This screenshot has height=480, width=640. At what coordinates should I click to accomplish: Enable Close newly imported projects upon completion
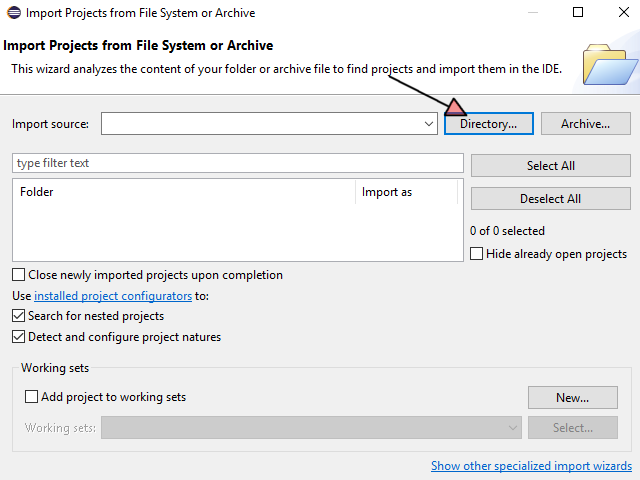19,275
